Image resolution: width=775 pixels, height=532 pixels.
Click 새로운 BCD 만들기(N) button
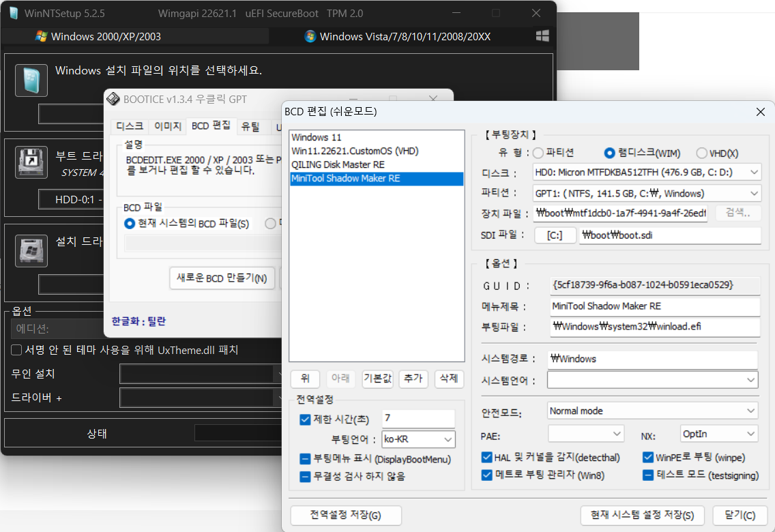[x=222, y=278]
